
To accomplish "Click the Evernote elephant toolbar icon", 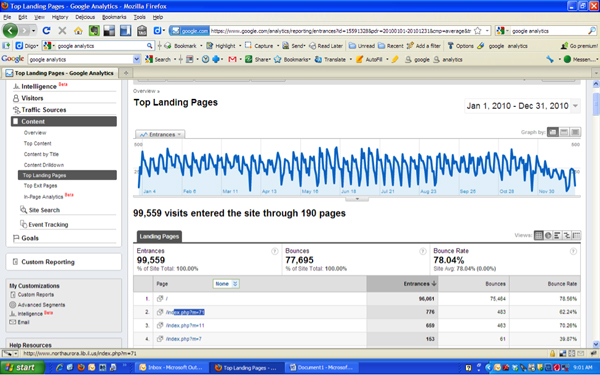I will click(94, 31).
